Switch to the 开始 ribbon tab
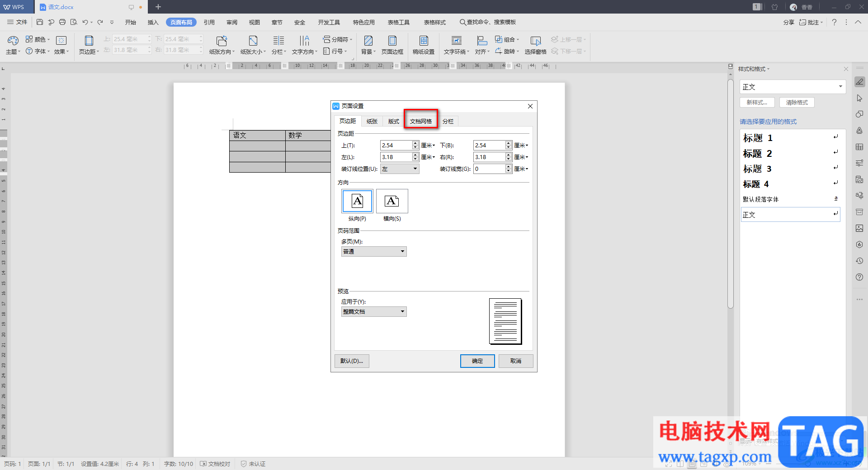Viewport: 868px width, 470px height. tap(131, 22)
